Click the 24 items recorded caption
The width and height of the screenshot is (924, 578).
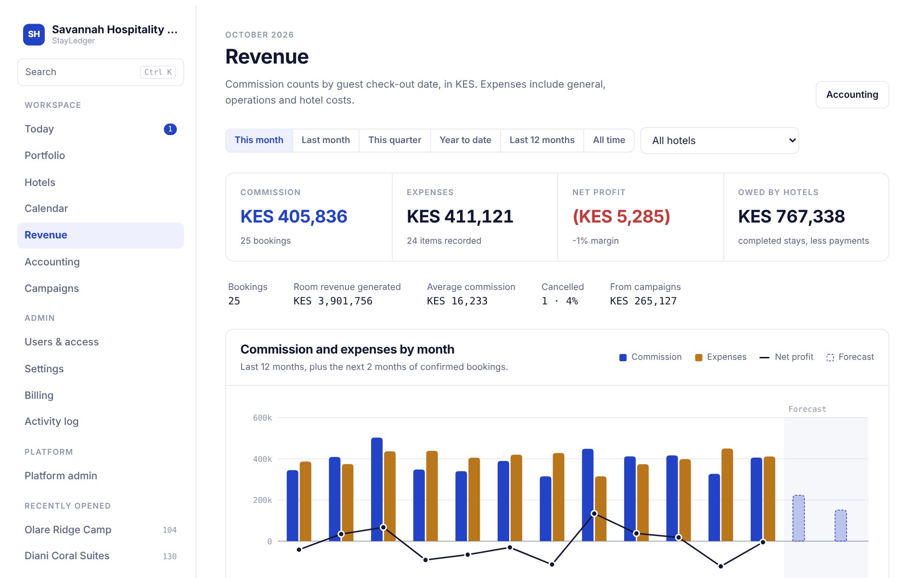click(444, 241)
